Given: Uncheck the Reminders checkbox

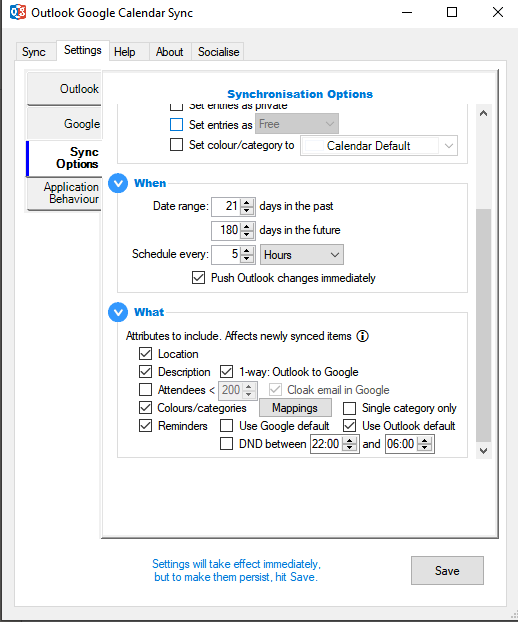Looking at the screenshot, I should click(146, 426).
